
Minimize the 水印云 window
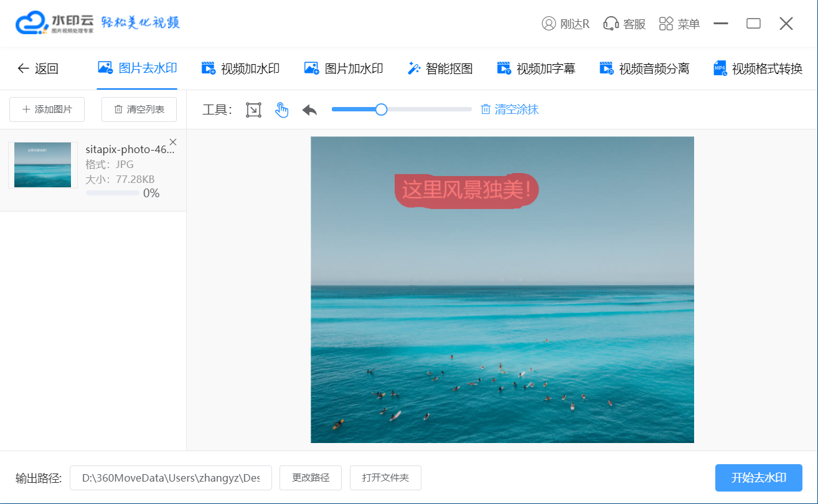(721, 24)
